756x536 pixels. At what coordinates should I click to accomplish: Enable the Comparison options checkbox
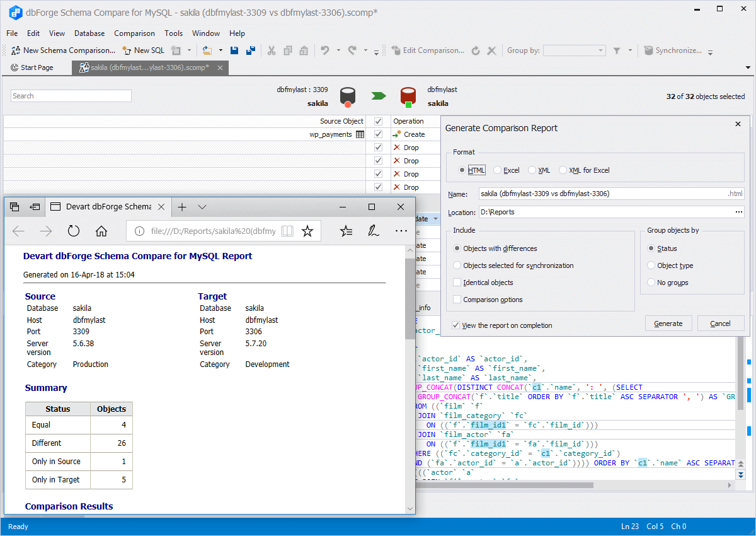click(x=458, y=300)
